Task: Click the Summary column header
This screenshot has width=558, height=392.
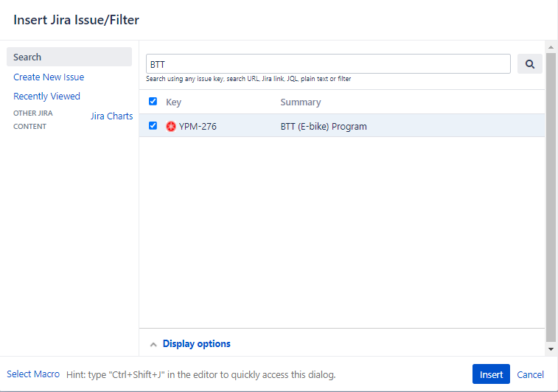Action: point(301,102)
